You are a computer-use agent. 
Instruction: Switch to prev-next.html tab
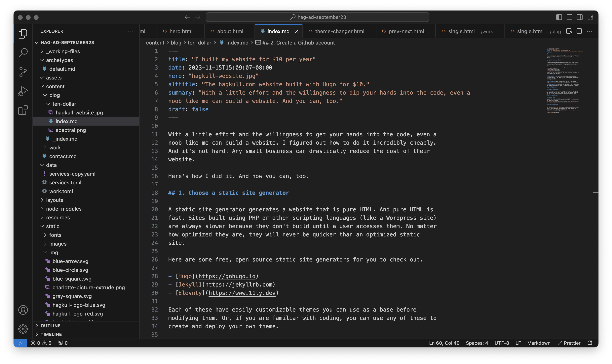click(406, 31)
